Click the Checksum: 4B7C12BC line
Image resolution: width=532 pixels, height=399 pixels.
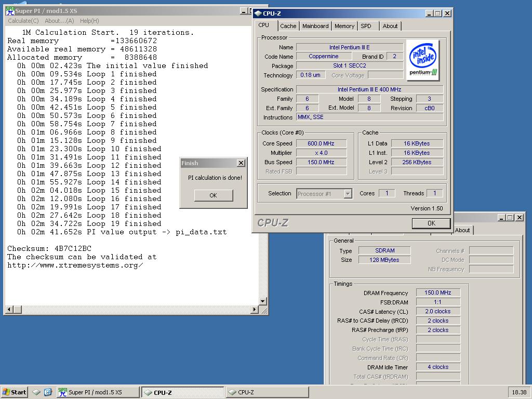click(49, 248)
